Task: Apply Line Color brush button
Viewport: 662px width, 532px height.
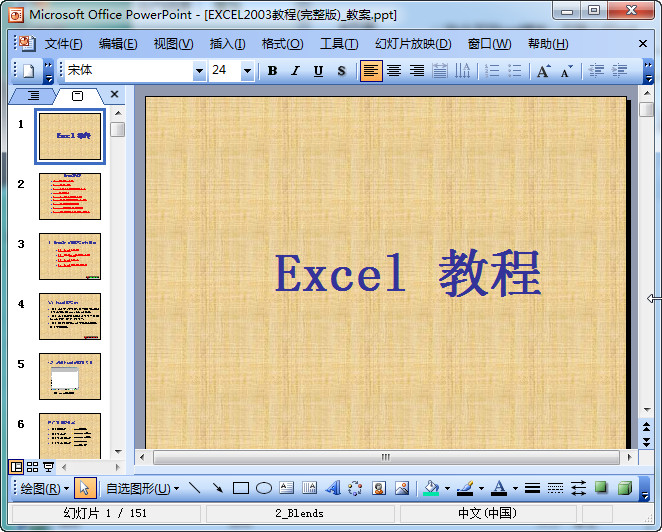Action: [x=465, y=489]
